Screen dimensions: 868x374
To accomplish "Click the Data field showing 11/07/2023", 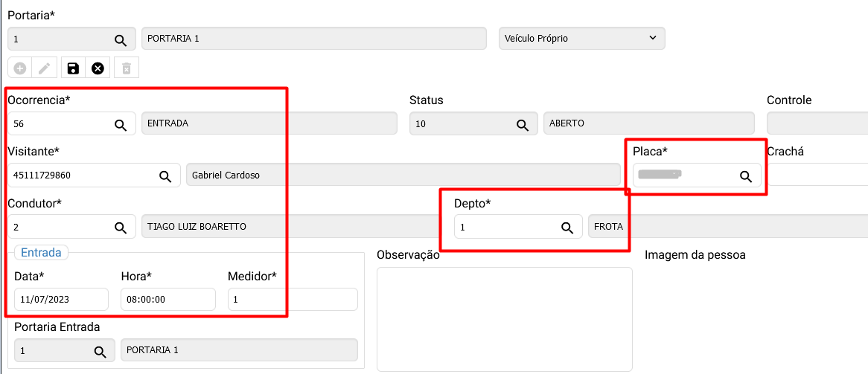I will [x=61, y=300].
